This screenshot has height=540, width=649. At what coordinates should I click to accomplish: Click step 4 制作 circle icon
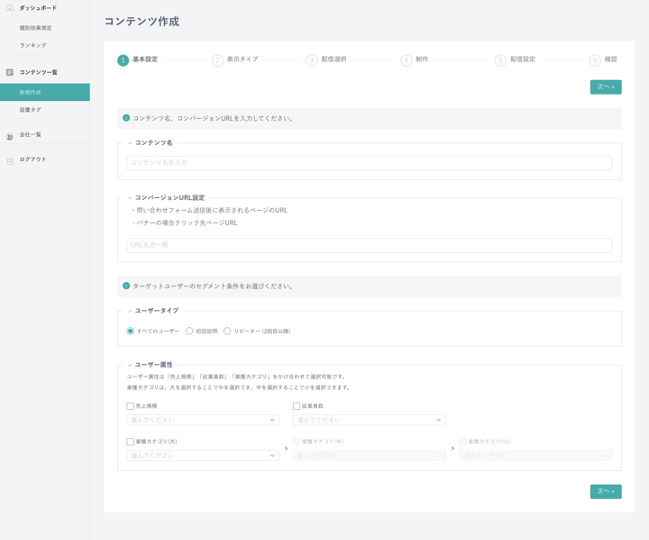point(406,60)
